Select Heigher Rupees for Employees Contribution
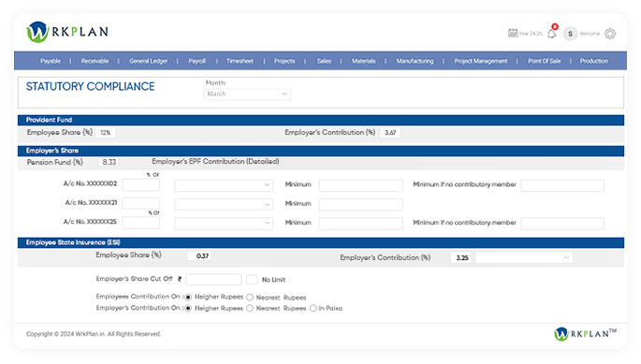641x364 pixels. click(x=188, y=297)
